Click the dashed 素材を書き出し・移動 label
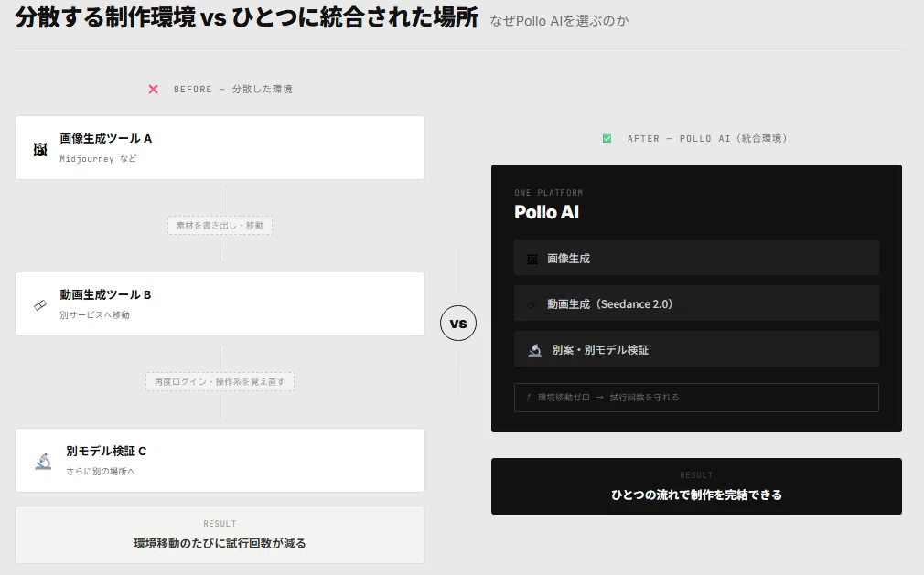The width and height of the screenshot is (924, 575). (x=220, y=226)
